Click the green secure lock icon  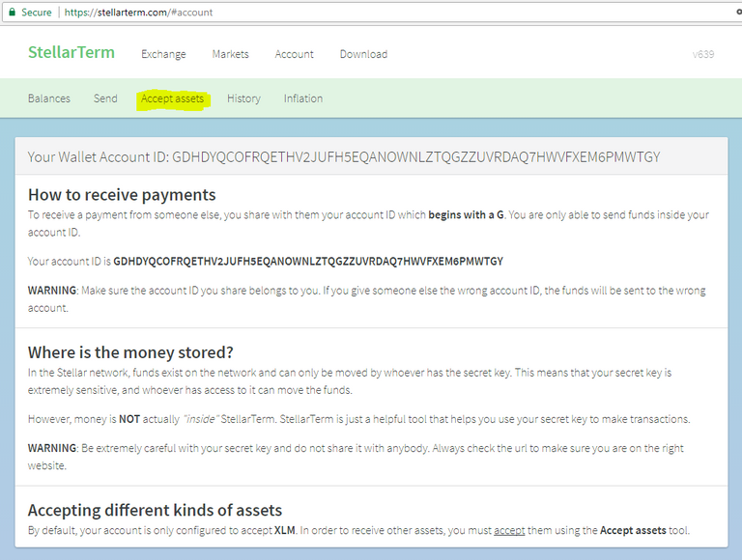pos(13,13)
